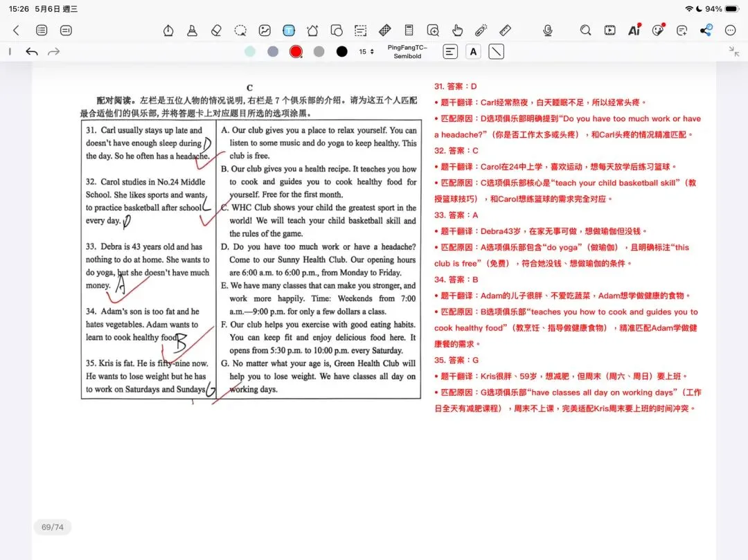Select the laser pointer tool
The height and width of the screenshot is (560, 748).
pos(481,30)
